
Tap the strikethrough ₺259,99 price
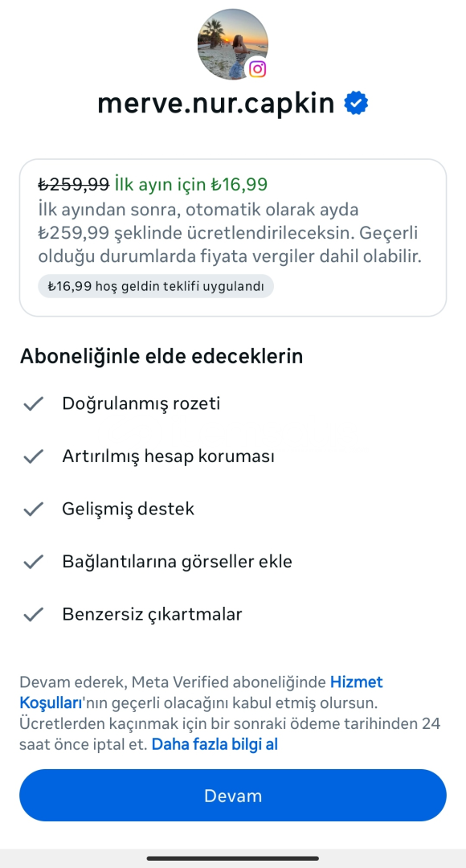coord(74,184)
